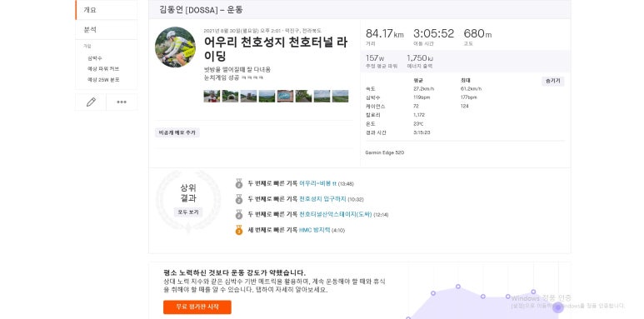Image resolution: width=644 pixels, height=319 pixels.
Task: Open third ride photo thumbnail of road
Action: point(248,96)
